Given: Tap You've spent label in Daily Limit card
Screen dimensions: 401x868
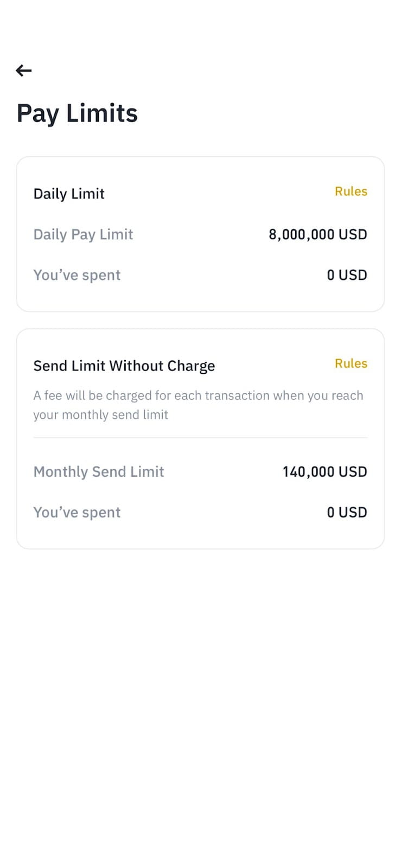Looking at the screenshot, I should pyautogui.click(x=77, y=275).
